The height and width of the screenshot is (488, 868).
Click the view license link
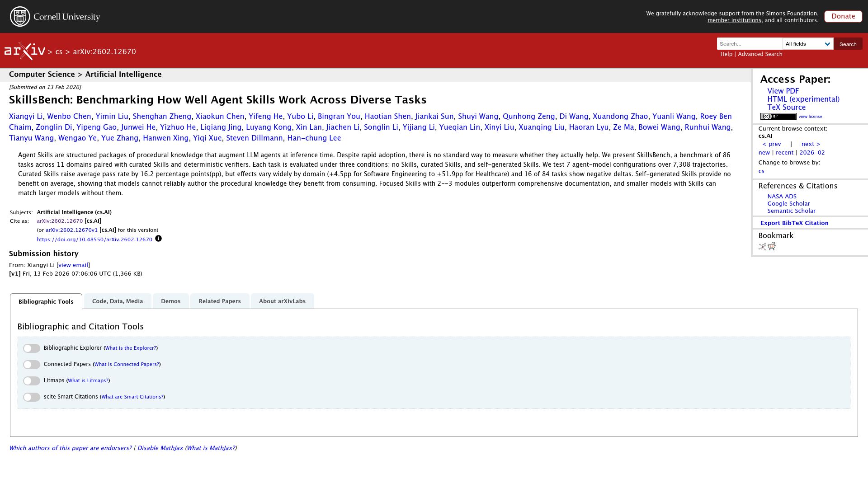click(810, 117)
